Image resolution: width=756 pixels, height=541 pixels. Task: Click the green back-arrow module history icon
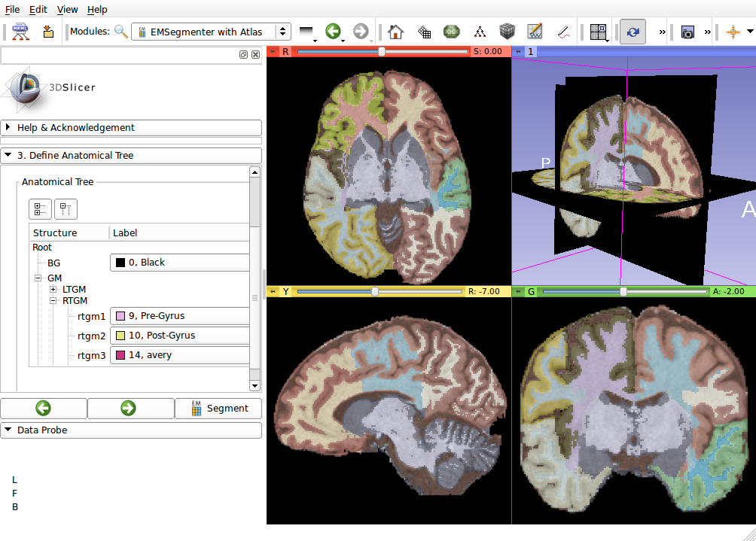point(332,32)
